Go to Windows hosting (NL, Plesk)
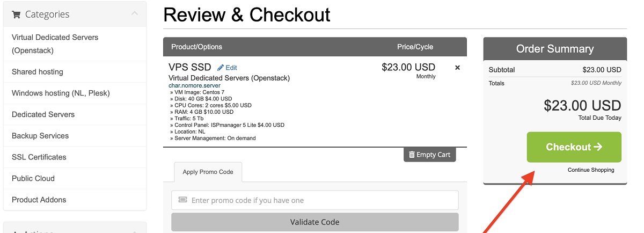 point(61,93)
